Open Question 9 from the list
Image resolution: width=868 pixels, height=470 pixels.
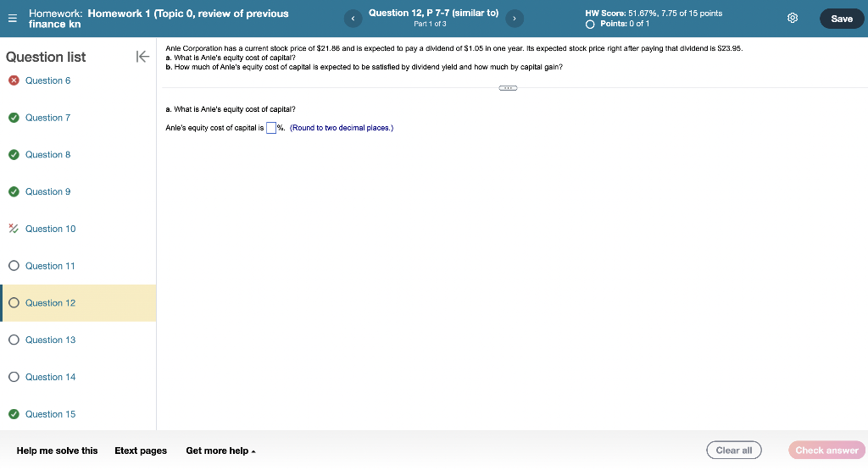(48, 191)
